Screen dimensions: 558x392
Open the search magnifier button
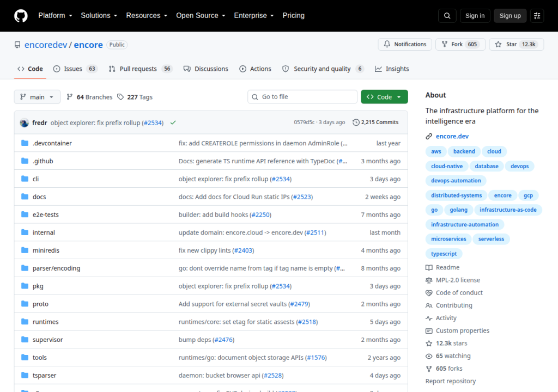point(447,16)
